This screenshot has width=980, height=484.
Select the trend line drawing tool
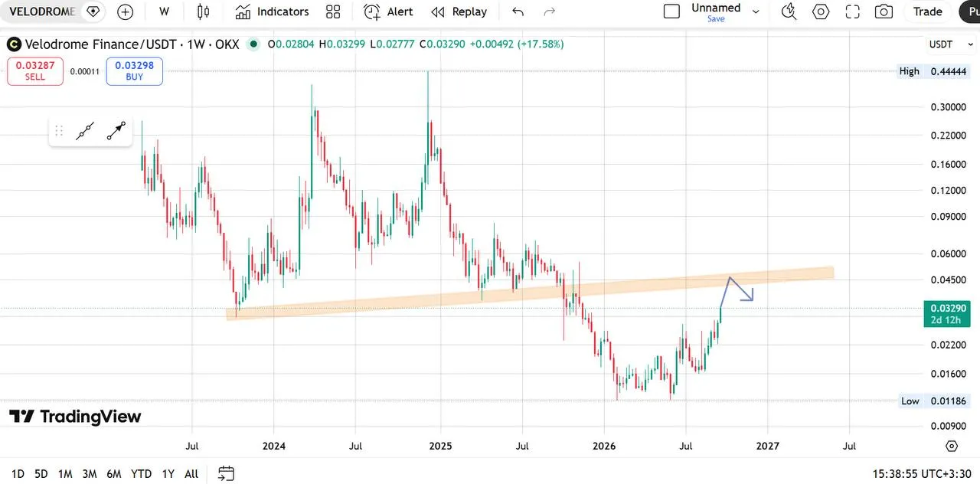click(x=85, y=131)
